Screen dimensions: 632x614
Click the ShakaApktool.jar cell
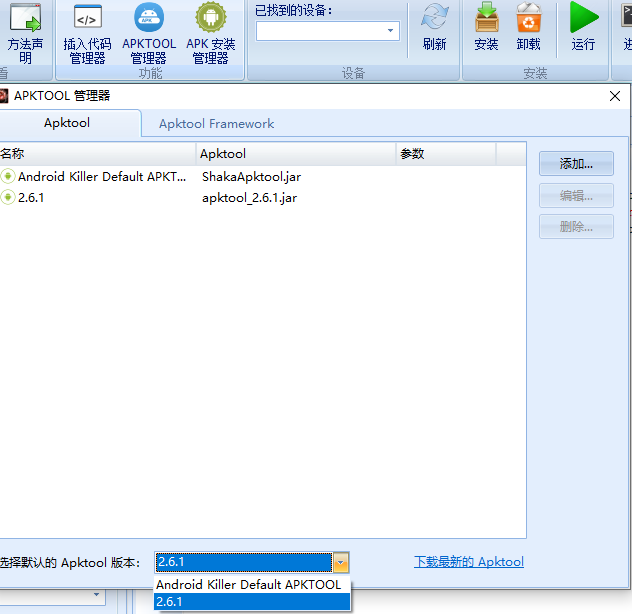pyautogui.click(x=252, y=177)
